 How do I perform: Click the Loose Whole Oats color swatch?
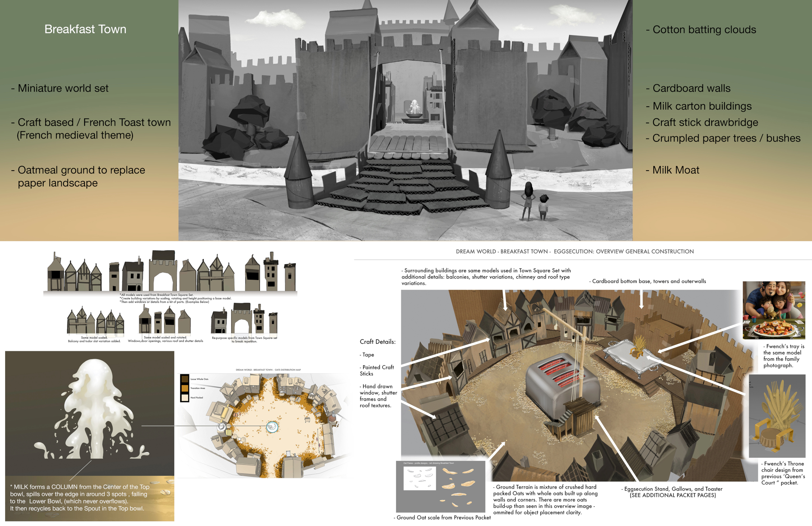click(185, 379)
